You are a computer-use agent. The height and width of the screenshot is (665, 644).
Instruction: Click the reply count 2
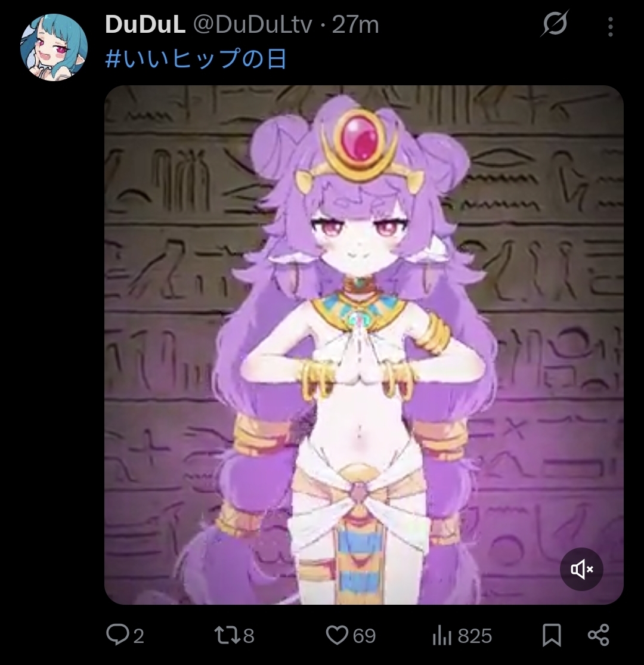(x=138, y=636)
